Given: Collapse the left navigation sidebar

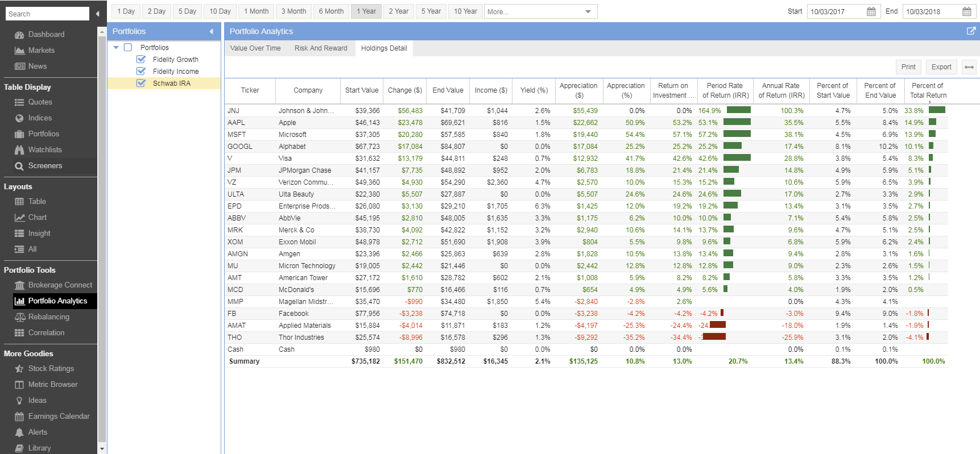Looking at the screenshot, I should (x=98, y=14).
